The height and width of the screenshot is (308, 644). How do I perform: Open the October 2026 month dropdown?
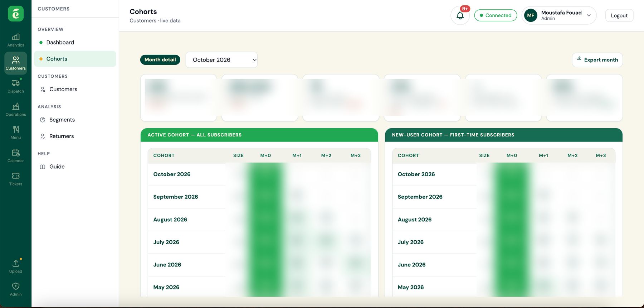click(x=221, y=60)
